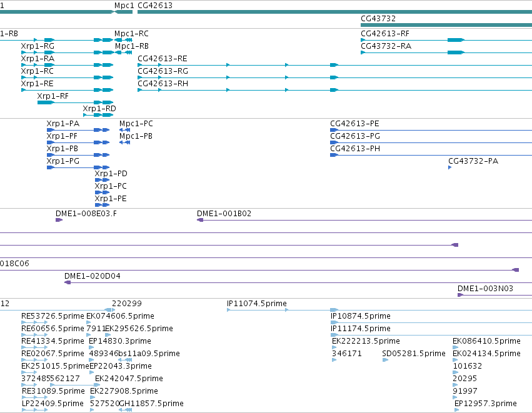Viewport: 532px width, 413px height.
Task: Open transcript CG43732-RA
Action: click(386, 46)
